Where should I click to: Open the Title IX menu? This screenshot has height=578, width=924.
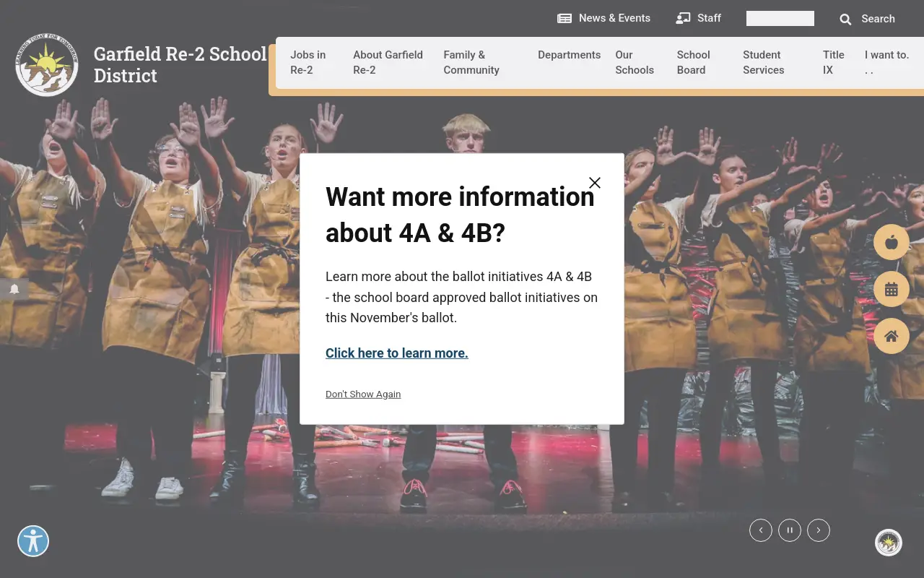click(x=834, y=62)
